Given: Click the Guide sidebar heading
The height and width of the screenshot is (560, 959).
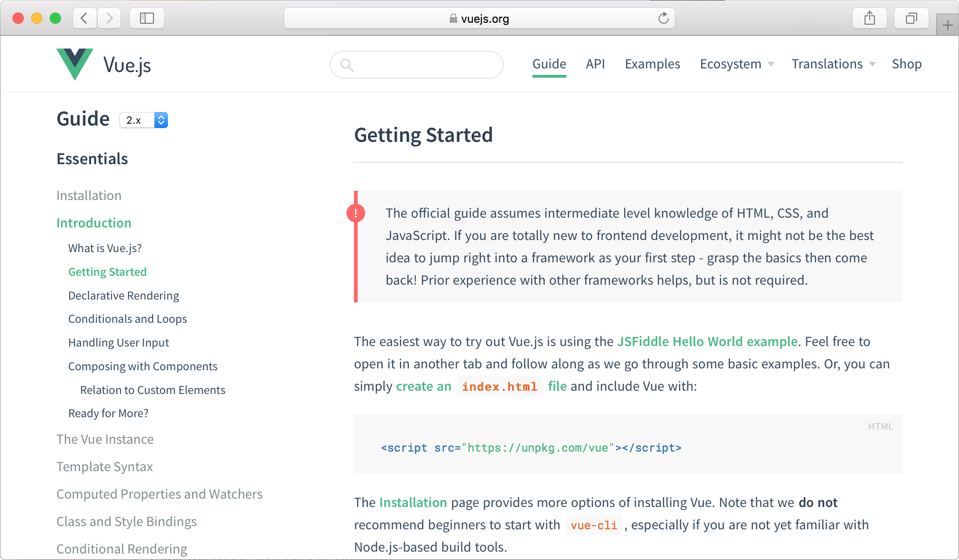Looking at the screenshot, I should 83,119.
